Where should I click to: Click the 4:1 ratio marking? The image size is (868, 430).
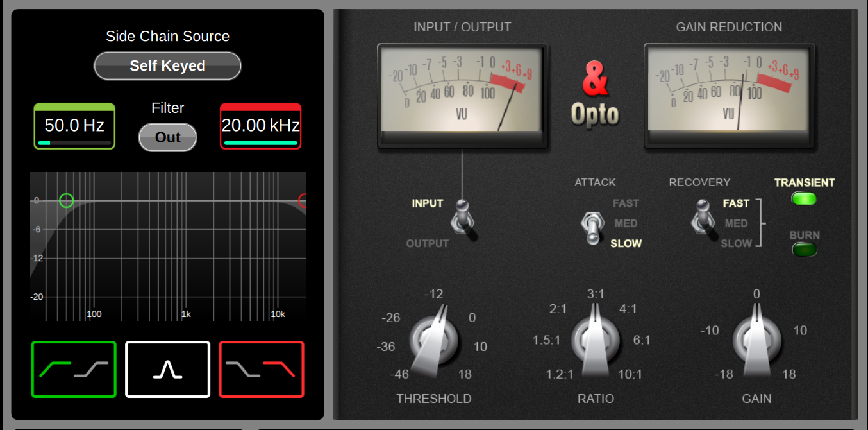628,309
